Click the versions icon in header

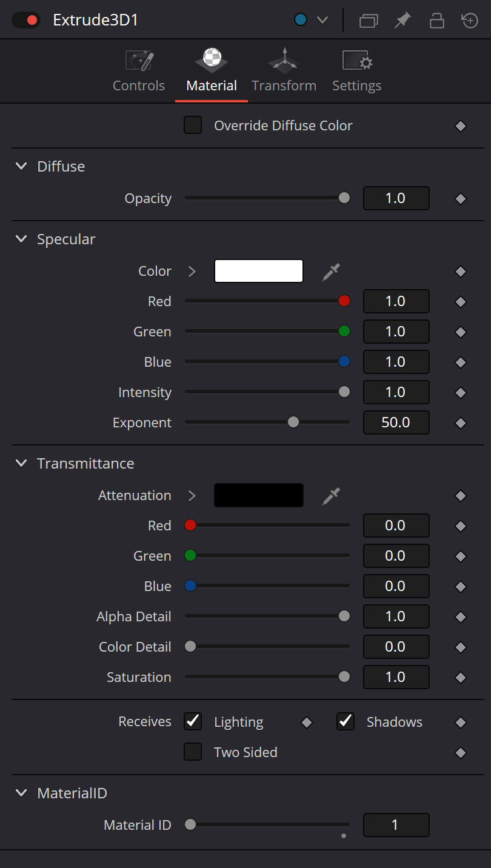point(369,21)
